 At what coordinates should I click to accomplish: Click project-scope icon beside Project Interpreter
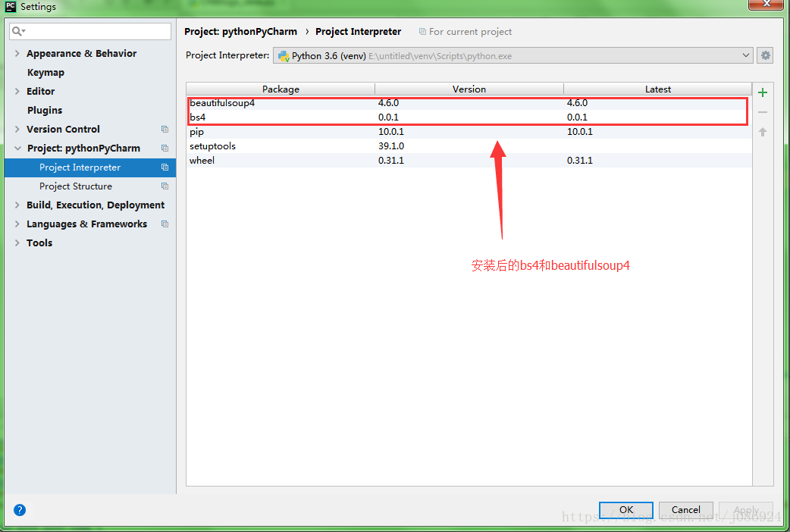click(165, 167)
